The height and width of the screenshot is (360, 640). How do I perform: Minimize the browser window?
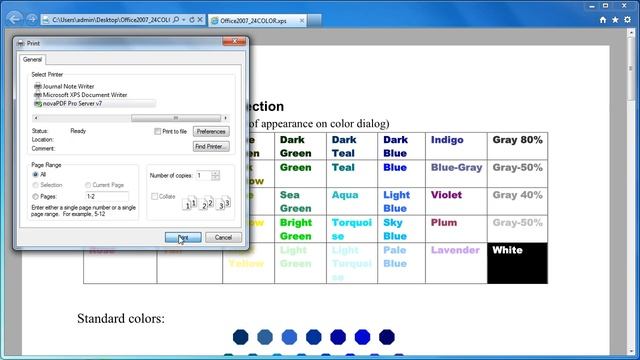point(592,6)
